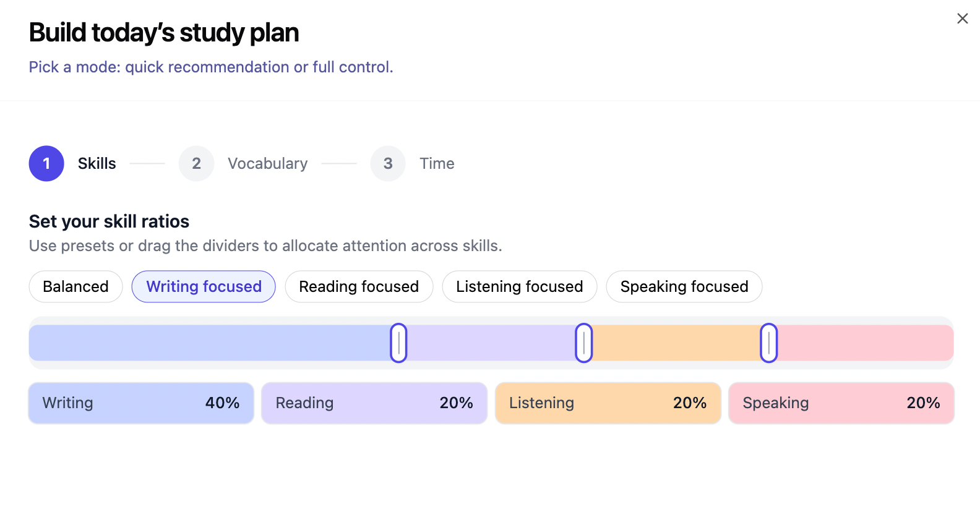The height and width of the screenshot is (517, 980).
Task: Click the Reading 20% skill card
Action: coord(374,403)
